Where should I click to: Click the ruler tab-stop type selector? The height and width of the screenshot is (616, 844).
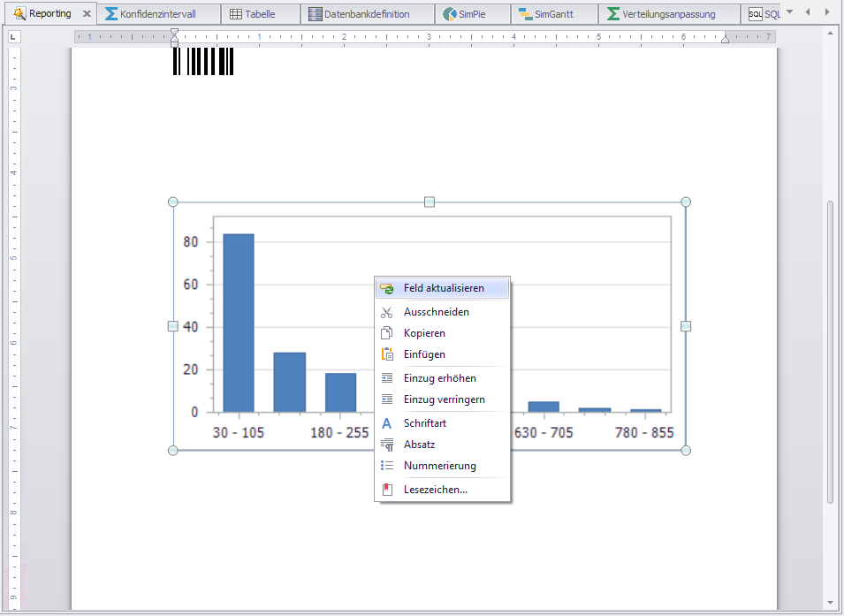(13, 37)
